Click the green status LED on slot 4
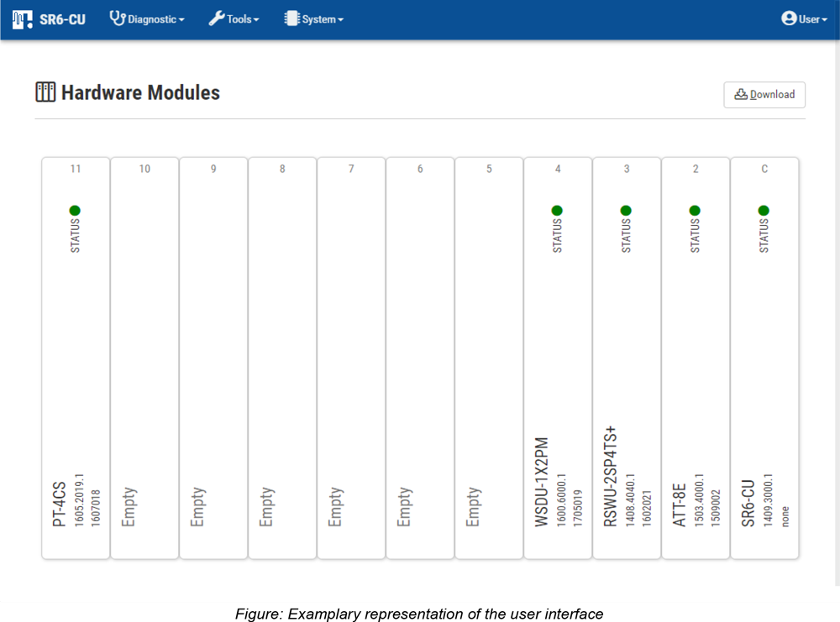 pyautogui.click(x=557, y=211)
